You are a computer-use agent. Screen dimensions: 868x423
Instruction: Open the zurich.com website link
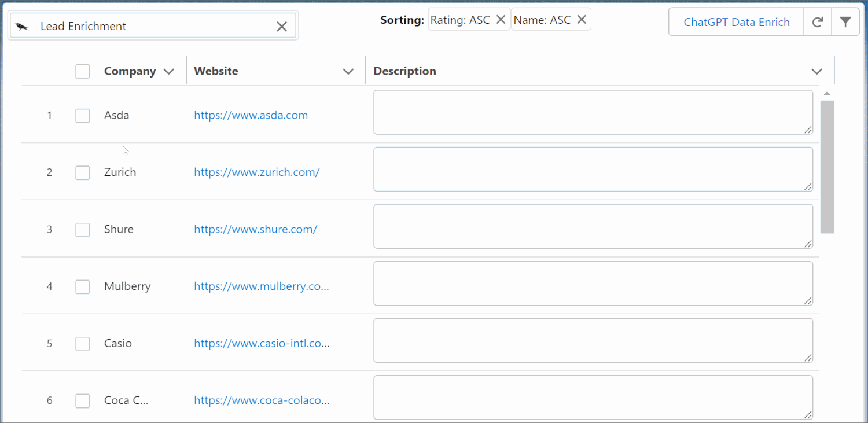tap(257, 172)
